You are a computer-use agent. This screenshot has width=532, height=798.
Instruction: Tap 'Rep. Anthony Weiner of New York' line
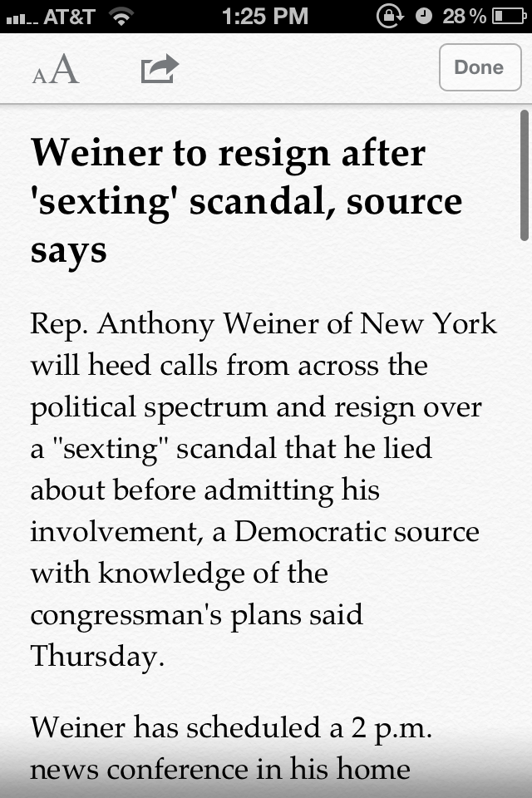pos(264,323)
